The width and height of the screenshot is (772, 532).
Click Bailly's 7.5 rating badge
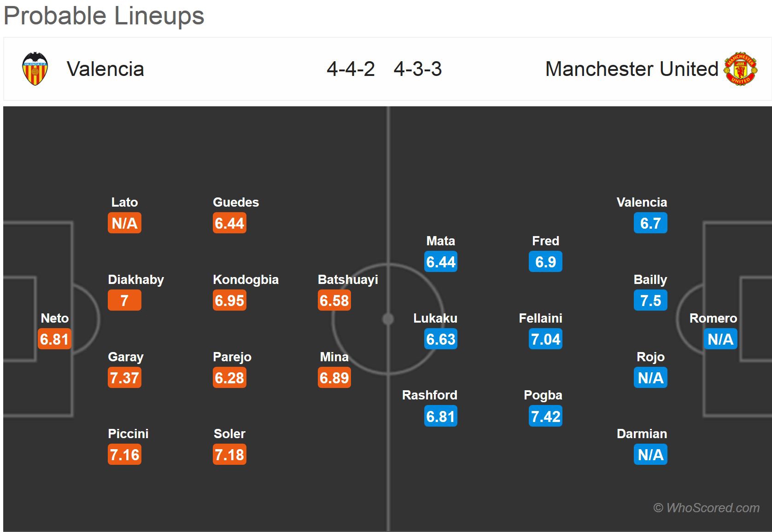pos(650,301)
